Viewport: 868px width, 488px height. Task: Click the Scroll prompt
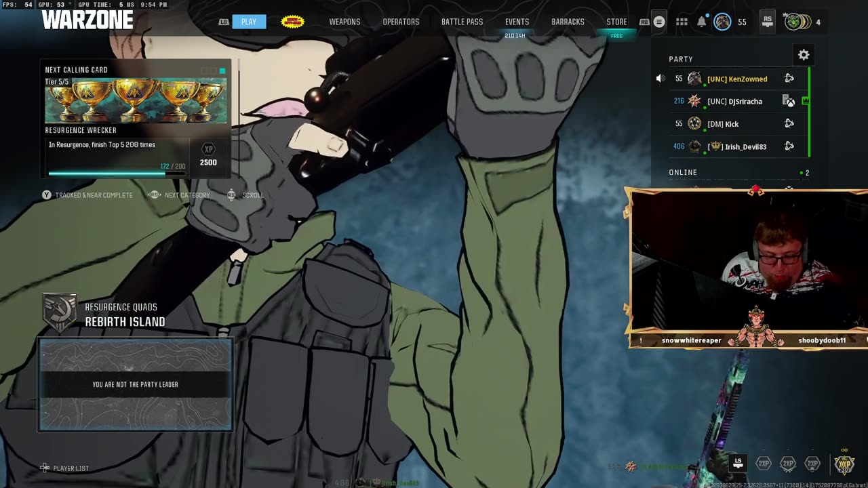coord(245,195)
